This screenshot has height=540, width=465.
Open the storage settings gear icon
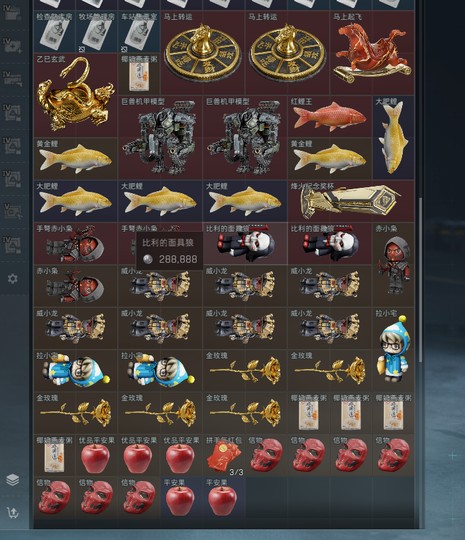[x=13, y=278]
